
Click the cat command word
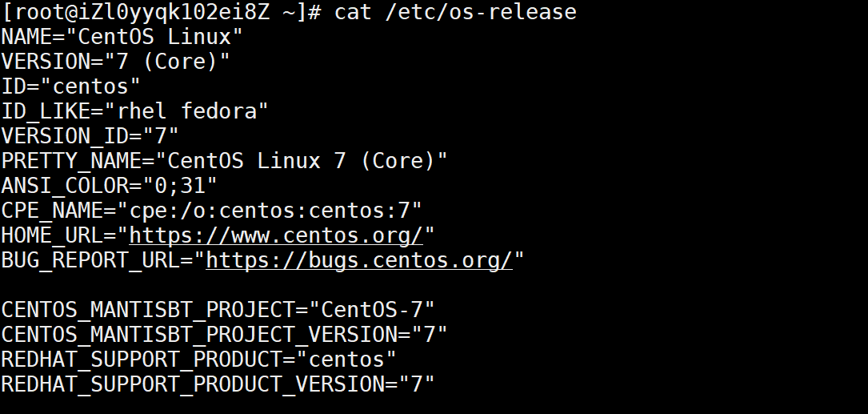tap(353, 12)
